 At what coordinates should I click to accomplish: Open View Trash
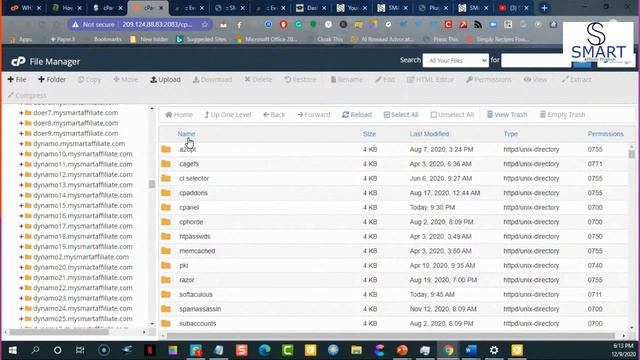click(507, 115)
